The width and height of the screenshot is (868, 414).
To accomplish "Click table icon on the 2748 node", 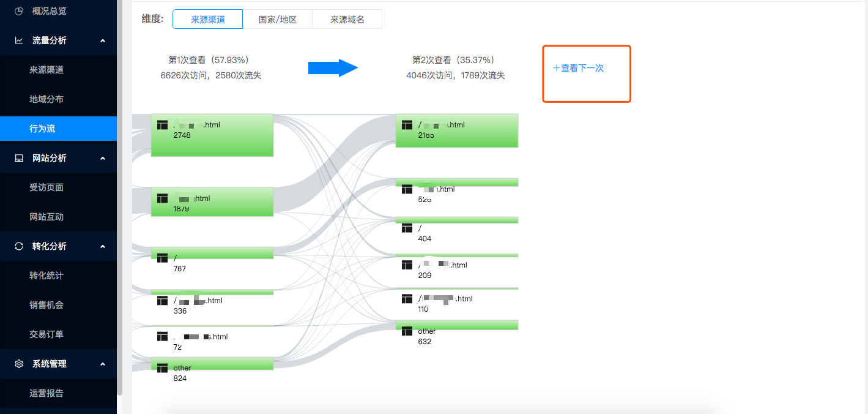I will click(x=162, y=125).
